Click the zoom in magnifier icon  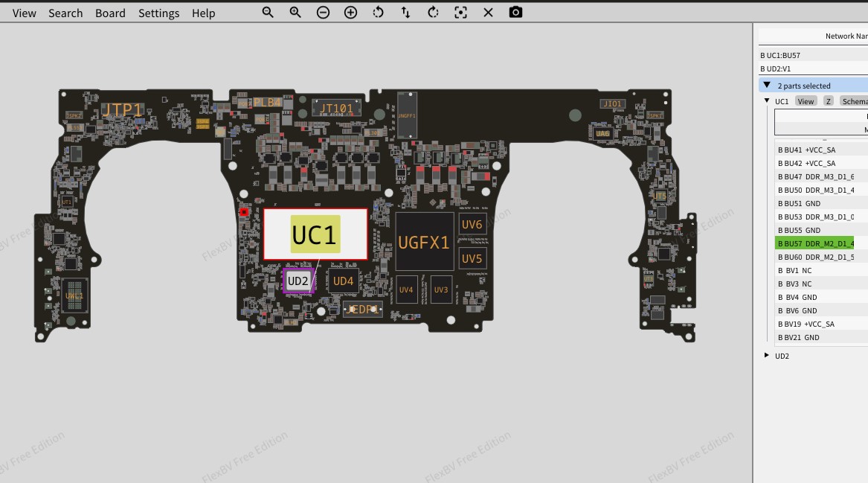(x=295, y=12)
